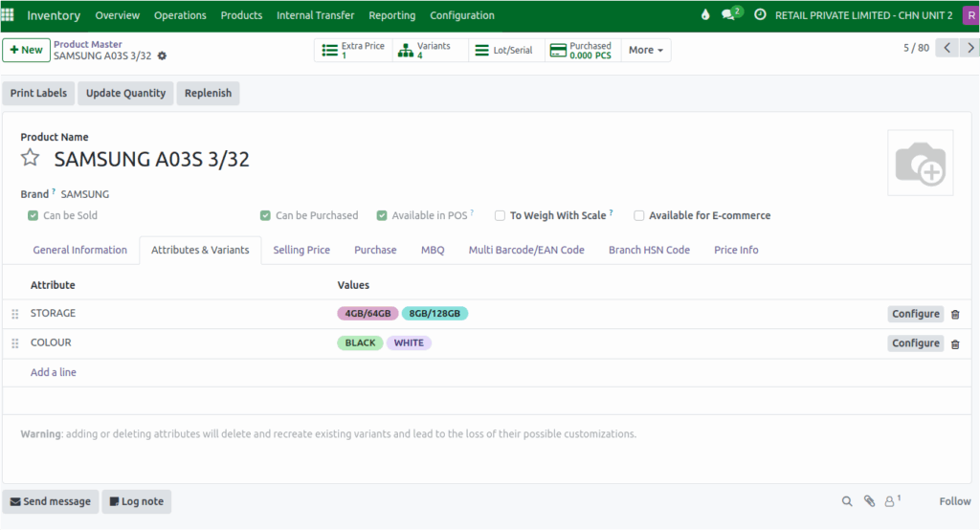The image size is (980, 530).
Task: Open the Products menu
Action: 241,15
